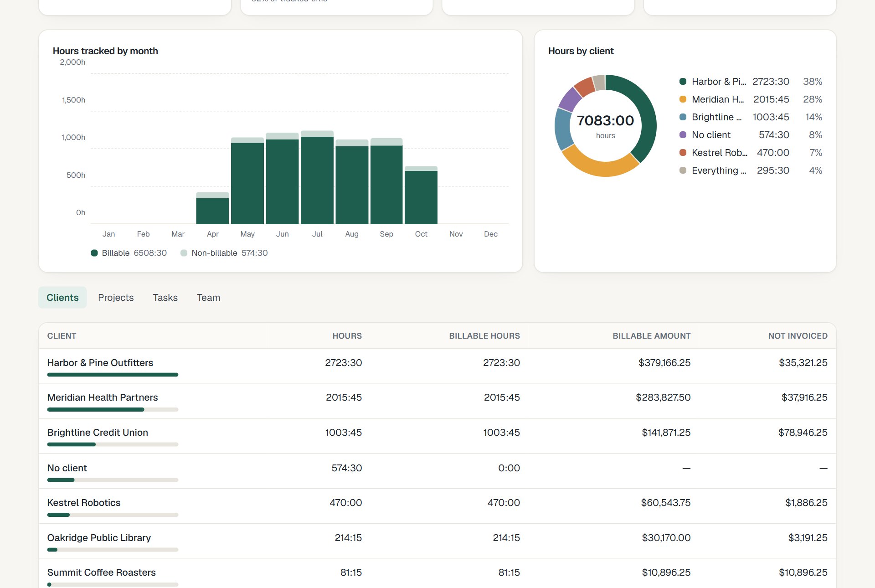
Task: Click the $37,916.25 not invoiced value
Action: [x=804, y=397]
